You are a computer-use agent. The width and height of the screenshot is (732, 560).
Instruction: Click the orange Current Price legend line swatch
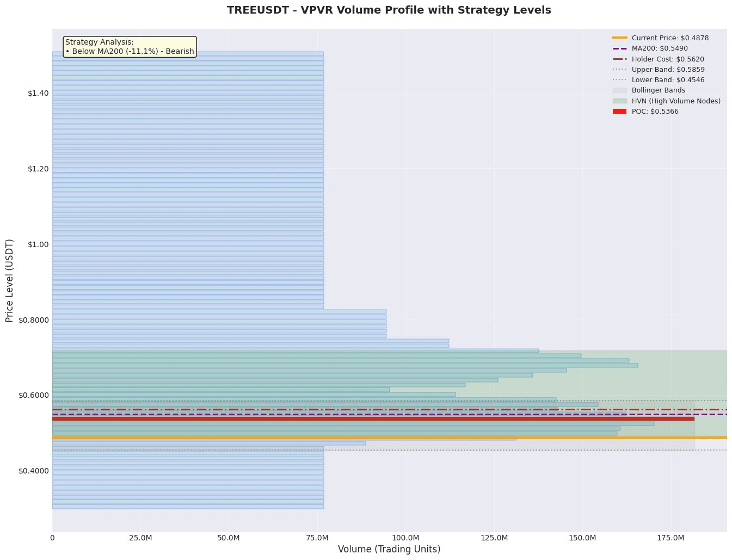pyautogui.click(x=619, y=38)
